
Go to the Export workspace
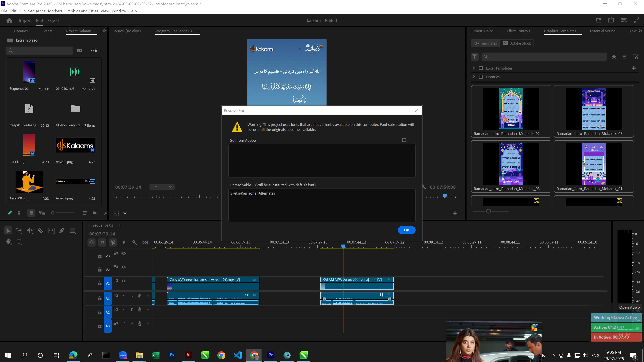[x=53, y=20]
